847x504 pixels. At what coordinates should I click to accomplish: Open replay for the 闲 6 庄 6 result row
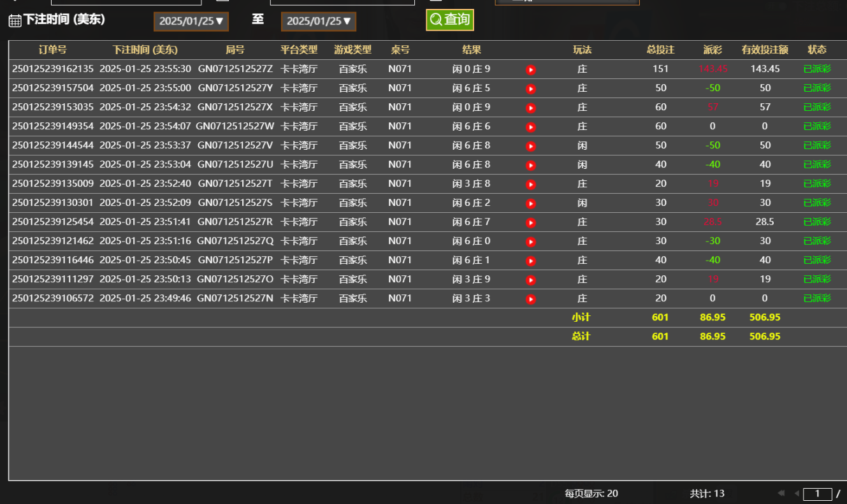tap(531, 126)
